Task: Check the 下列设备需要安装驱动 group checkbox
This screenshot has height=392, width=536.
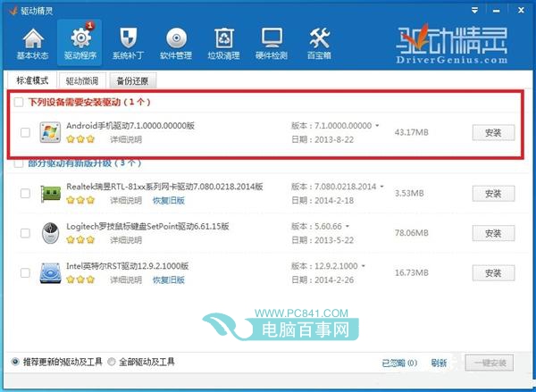Action: click(19, 102)
